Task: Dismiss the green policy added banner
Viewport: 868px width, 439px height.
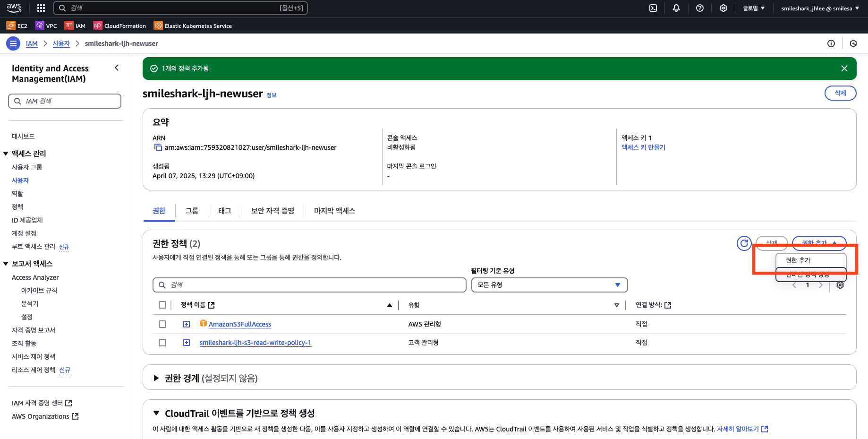Action: (844, 69)
